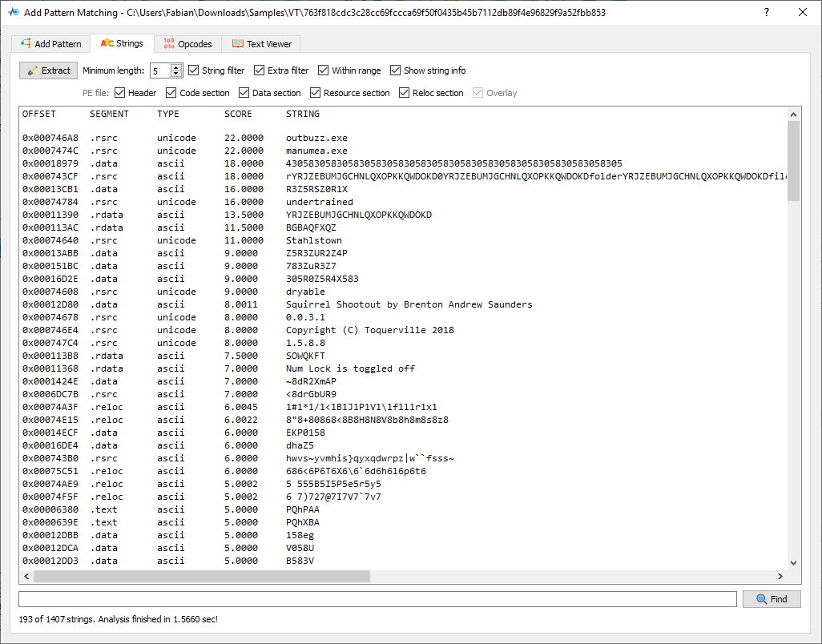Click the Find magnifier button
Viewport: 822px width, 644px height.
[x=771, y=599]
